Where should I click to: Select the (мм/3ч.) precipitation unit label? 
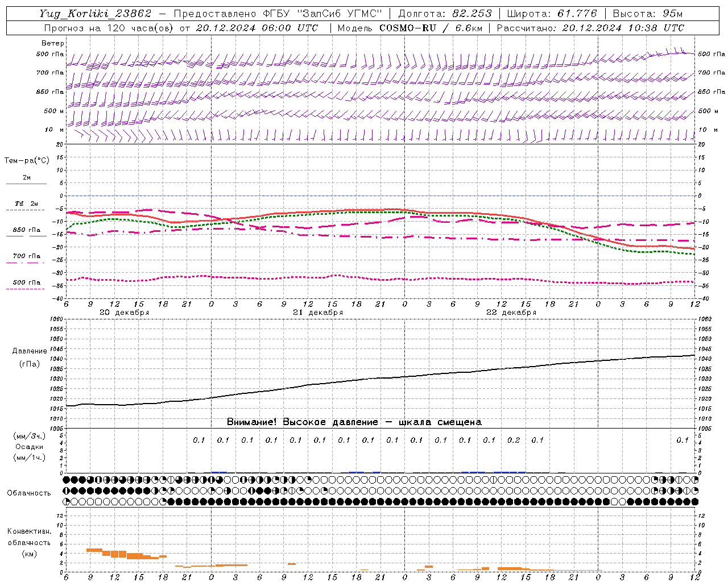point(30,436)
